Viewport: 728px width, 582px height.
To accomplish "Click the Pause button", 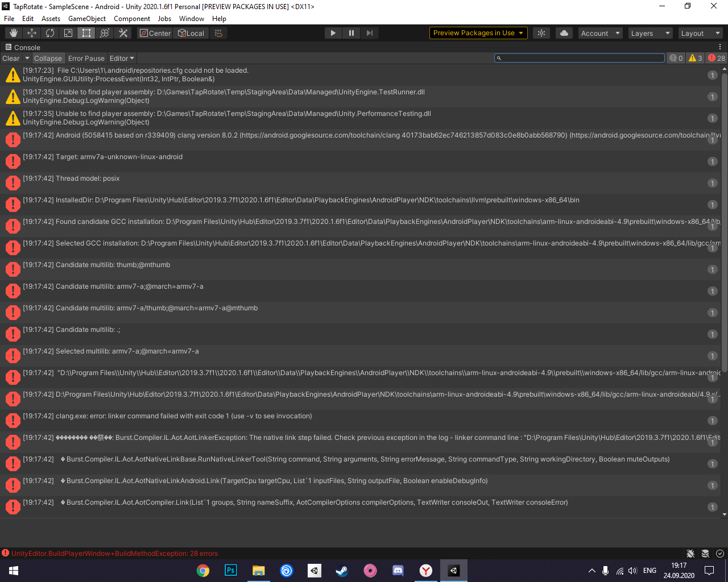I will click(351, 33).
